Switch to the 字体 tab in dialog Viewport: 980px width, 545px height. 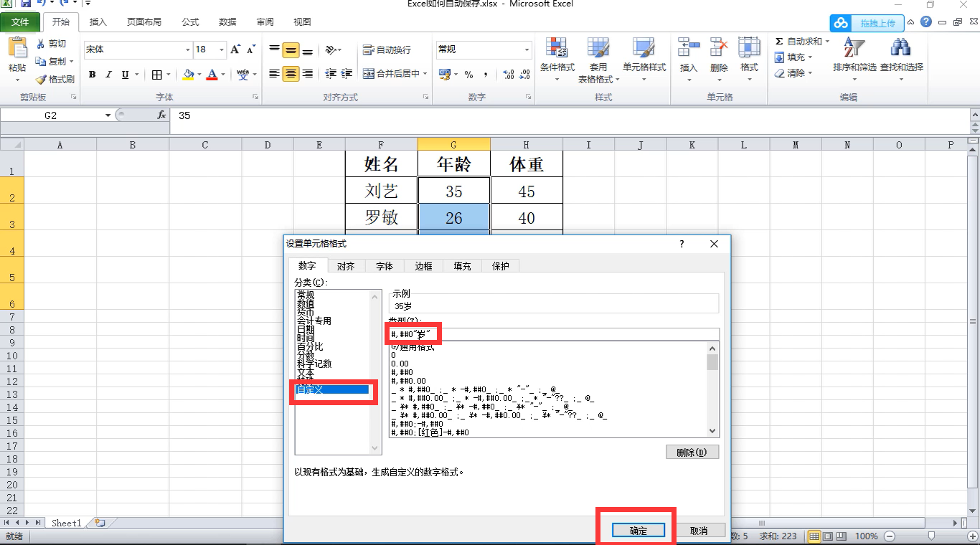385,265
